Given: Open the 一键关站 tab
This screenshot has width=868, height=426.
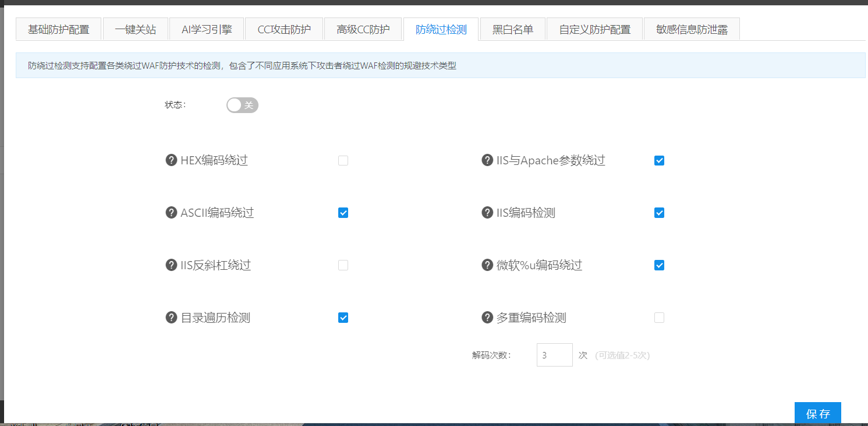Looking at the screenshot, I should point(136,29).
